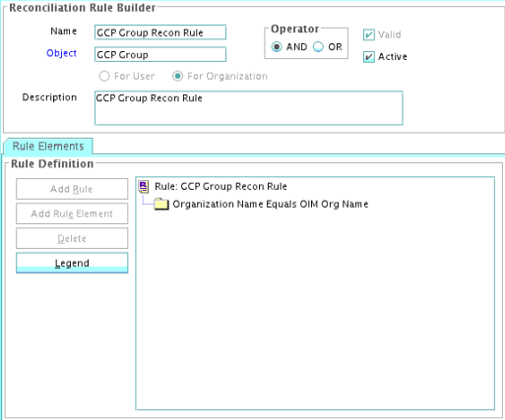The image size is (505, 420).
Task: Select 'Organization Name Equals OIM Org Name' element
Action: (271, 205)
